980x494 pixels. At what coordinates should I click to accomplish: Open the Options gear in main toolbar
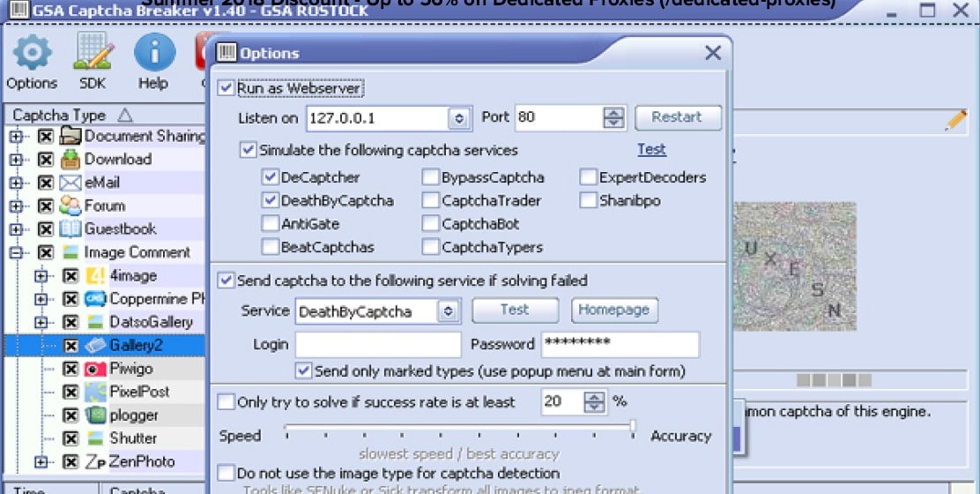[32, 53]
